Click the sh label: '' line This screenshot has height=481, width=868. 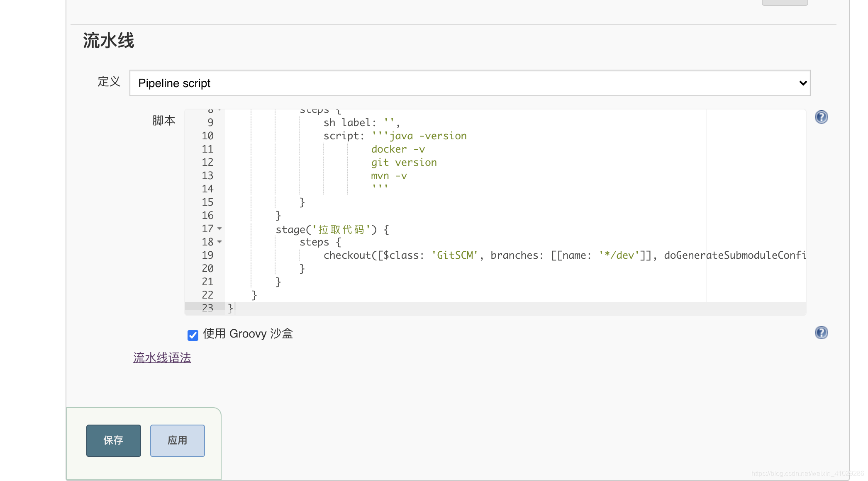click(x=361, y=123)
